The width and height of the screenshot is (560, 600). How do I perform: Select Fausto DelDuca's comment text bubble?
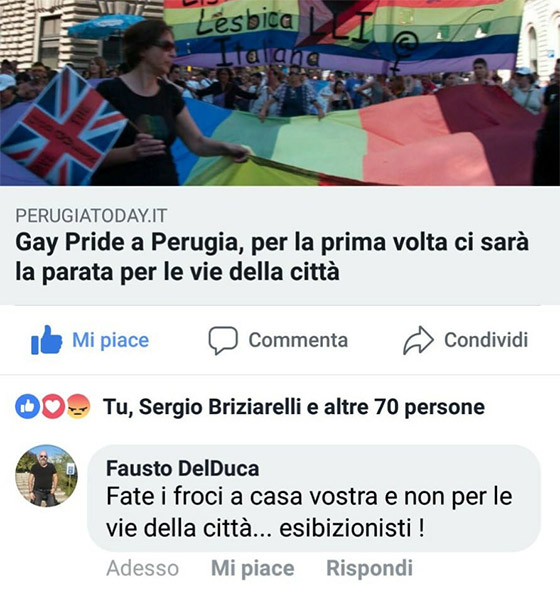pos(314,498)
